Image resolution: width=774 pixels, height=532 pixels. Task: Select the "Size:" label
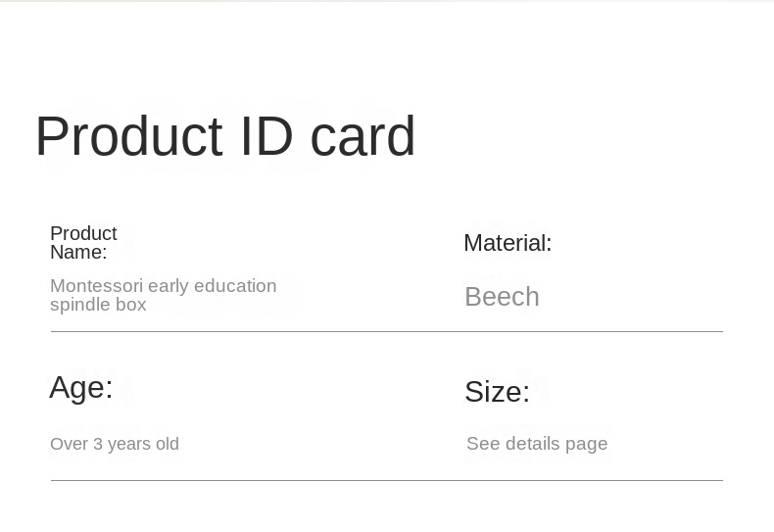[497, 392]
